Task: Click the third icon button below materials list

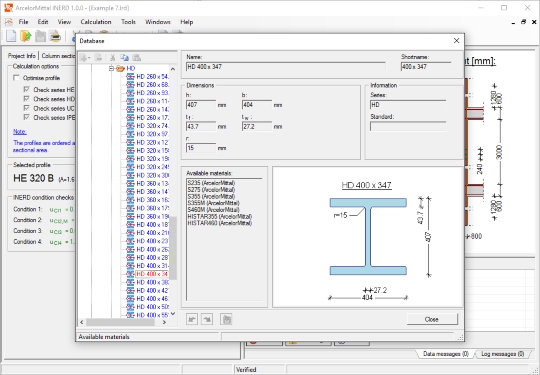Action: pyautogui.click(x=226, y=319)
